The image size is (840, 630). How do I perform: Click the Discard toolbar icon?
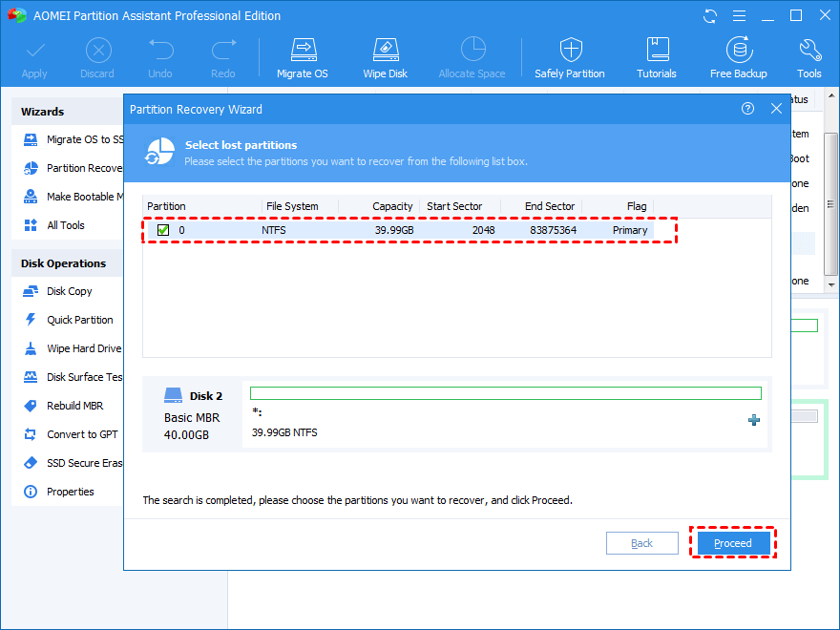pyautogui.click(x=98, y=52)
